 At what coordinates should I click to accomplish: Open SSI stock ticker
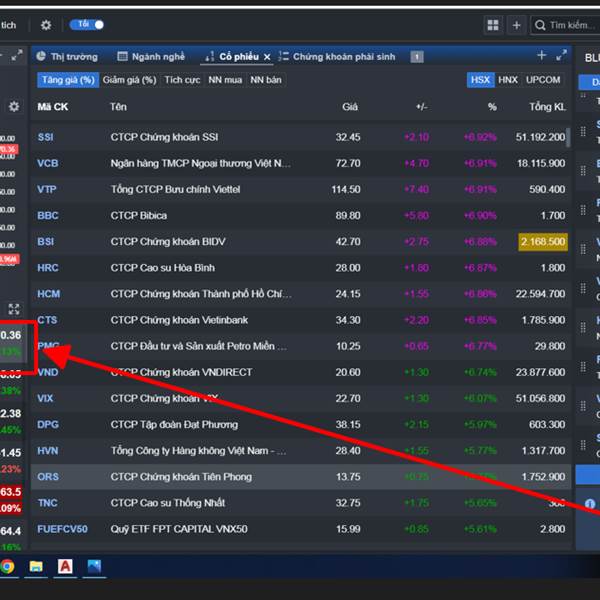[x=46, y=137]
